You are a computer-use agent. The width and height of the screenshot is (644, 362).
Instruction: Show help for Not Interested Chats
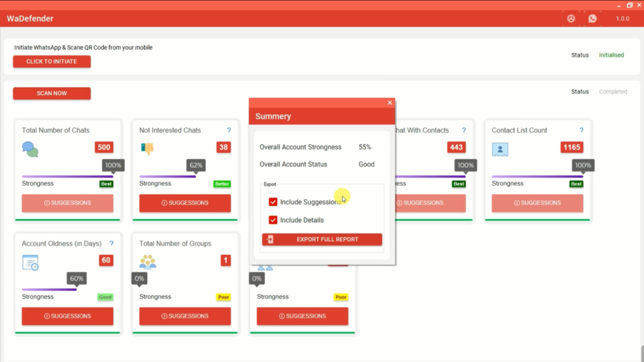click(x=229, y=130)
